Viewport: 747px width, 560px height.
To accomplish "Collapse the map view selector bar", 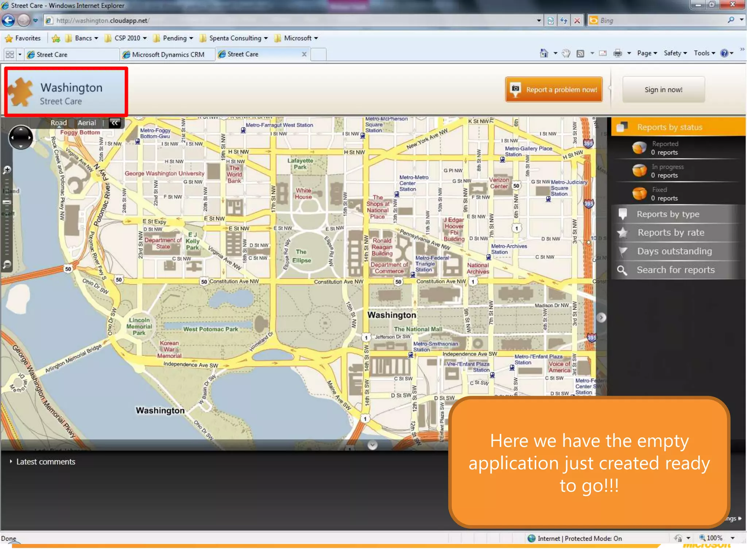I will 115,123.
